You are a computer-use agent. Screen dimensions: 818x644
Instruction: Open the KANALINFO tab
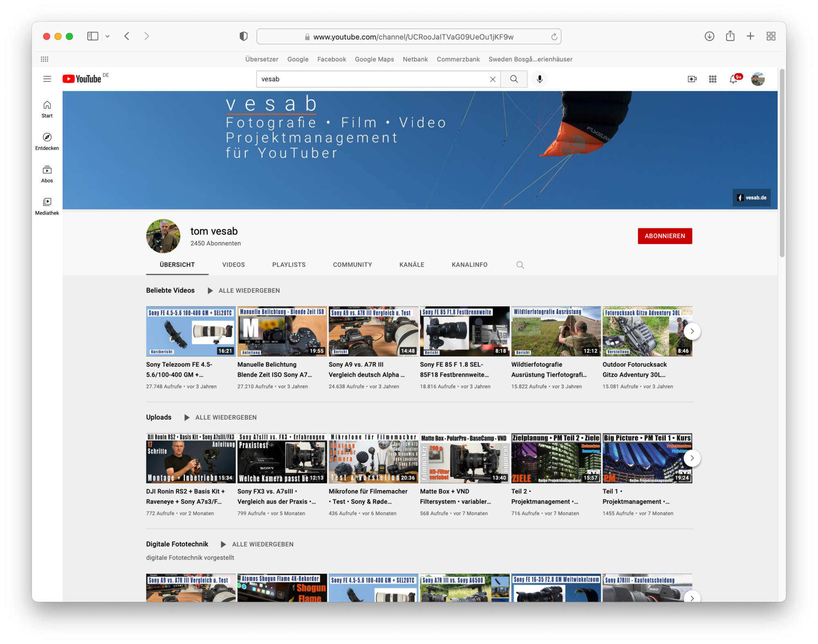coord(469,265)
